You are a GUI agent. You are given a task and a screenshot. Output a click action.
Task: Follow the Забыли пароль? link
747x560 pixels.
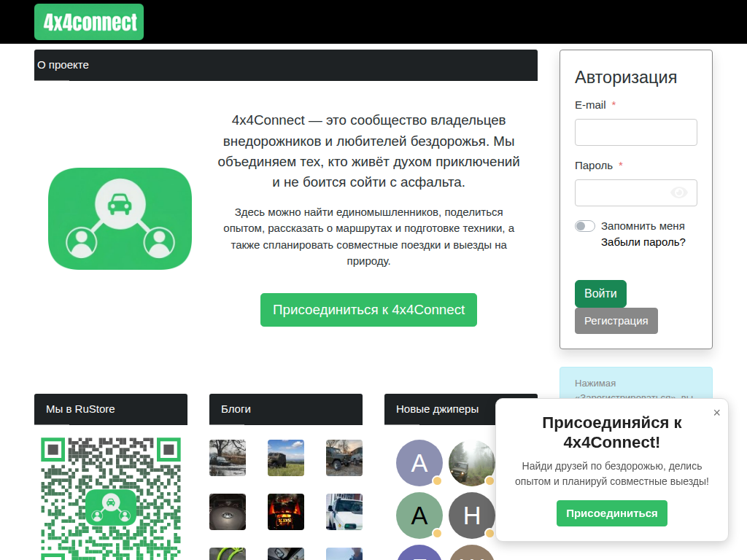642,242
